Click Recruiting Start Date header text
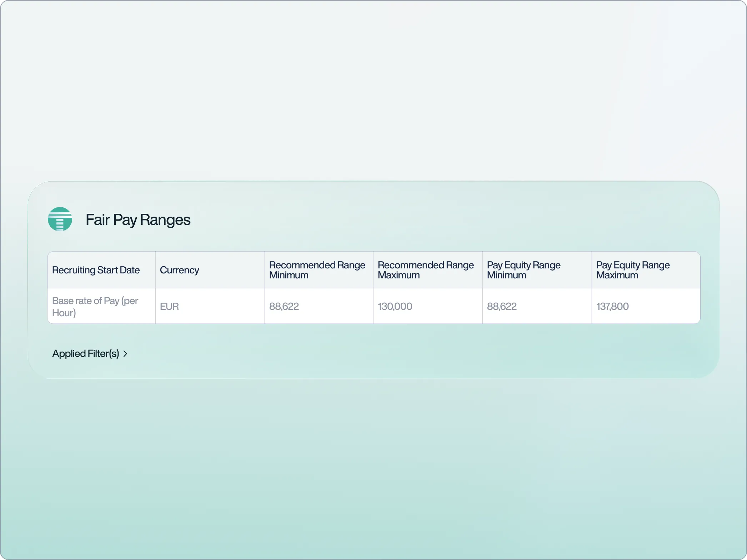 96,270
